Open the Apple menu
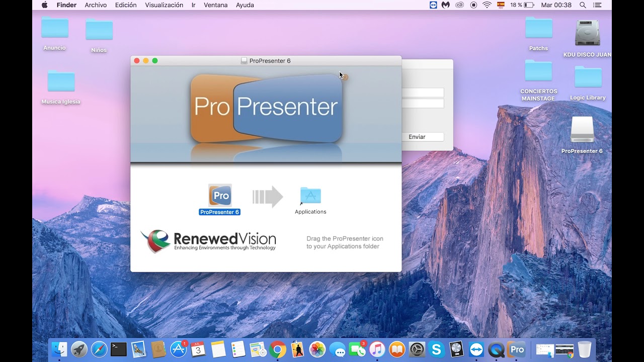 pyautogui.click(x=44, y=5)
